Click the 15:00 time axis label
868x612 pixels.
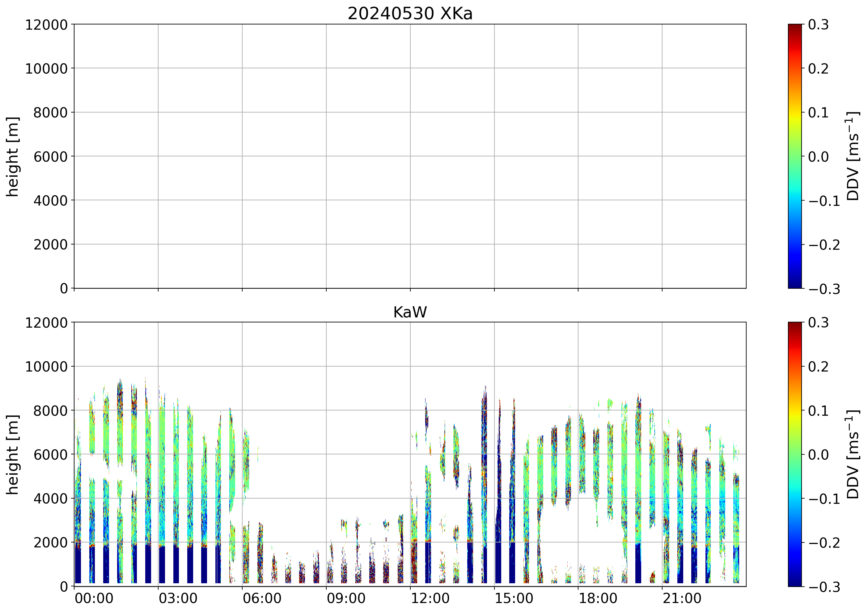click(x=514, y=599)
